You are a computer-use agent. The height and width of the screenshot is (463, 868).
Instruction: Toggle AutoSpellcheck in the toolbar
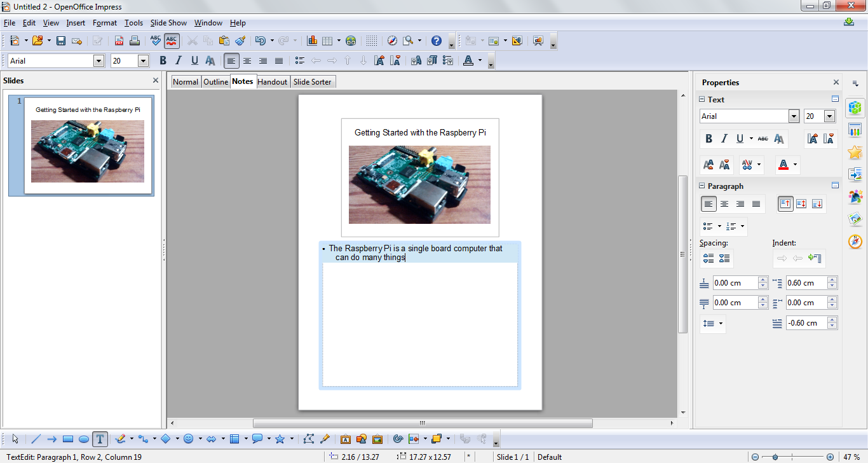pyautogui.click(x=172, y=41)
